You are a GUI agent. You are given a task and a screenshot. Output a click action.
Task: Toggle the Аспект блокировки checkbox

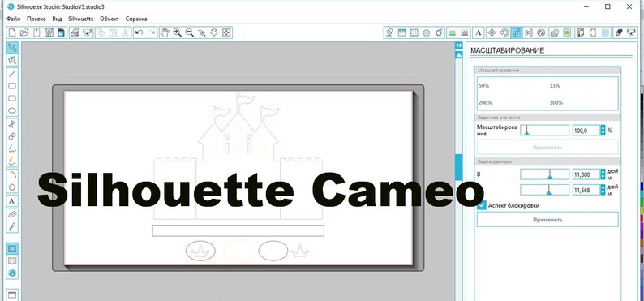coord(482,205)
